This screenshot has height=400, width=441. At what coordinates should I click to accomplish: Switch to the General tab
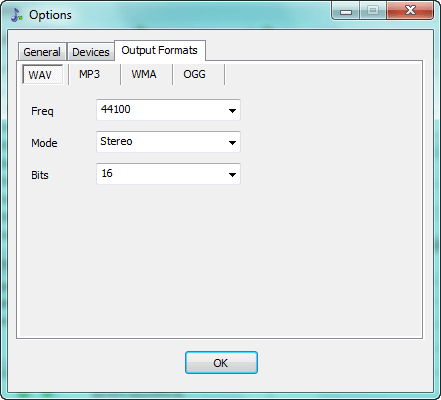click(42, 52)
